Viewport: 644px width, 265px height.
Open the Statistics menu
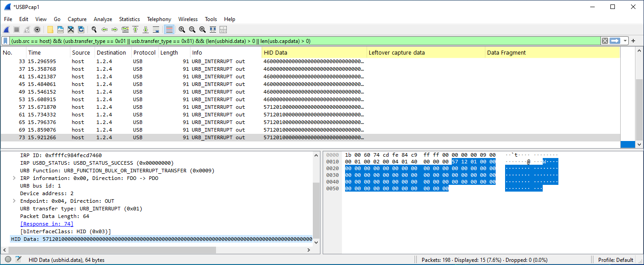pos(129,19)
